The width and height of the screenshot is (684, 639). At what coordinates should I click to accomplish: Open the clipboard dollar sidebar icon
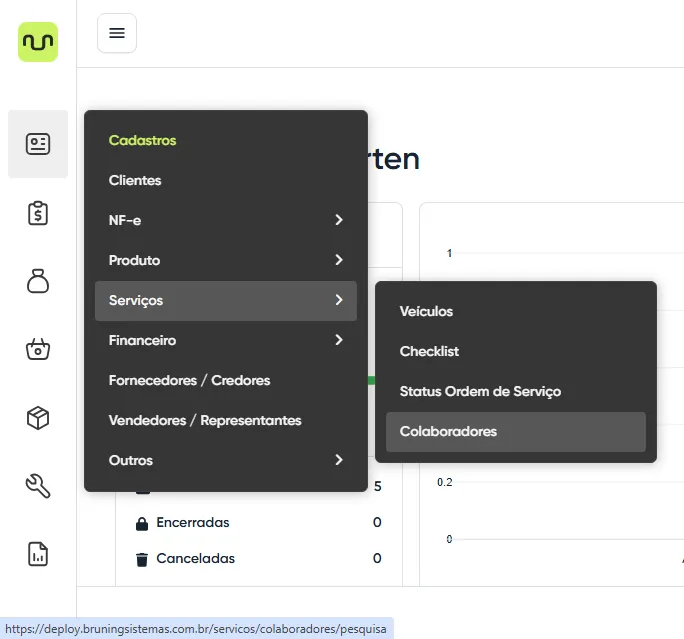(x=38, y=213)
